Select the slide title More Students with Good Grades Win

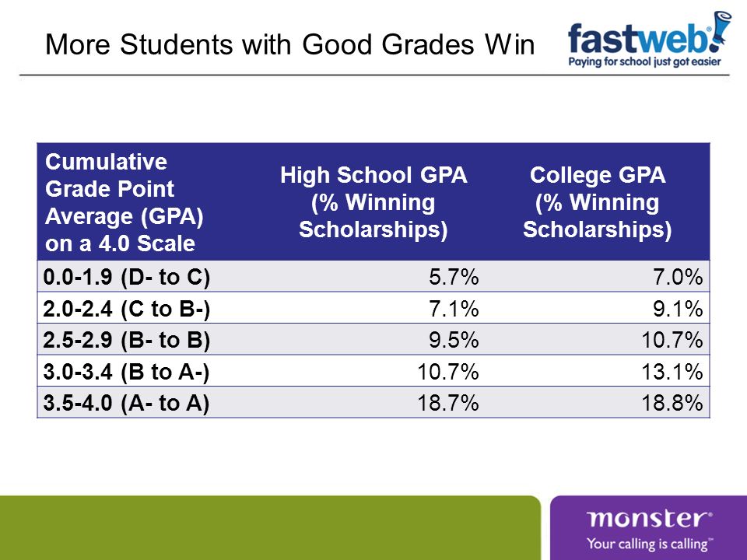coord(289,44)
